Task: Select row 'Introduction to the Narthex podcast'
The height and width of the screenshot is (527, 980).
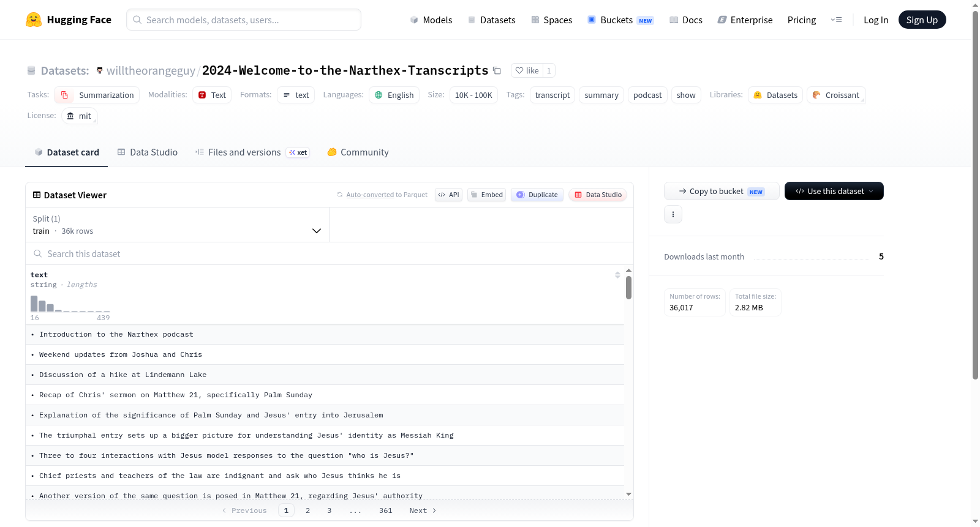Action: pyautogui.click(x=325, y=334)
